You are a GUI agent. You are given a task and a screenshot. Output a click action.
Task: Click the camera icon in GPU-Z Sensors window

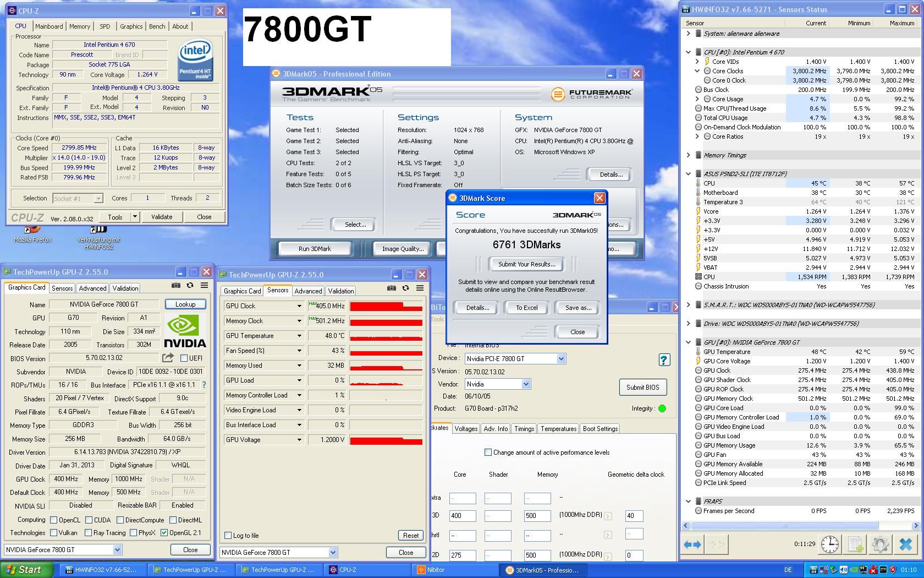[391, 288]
